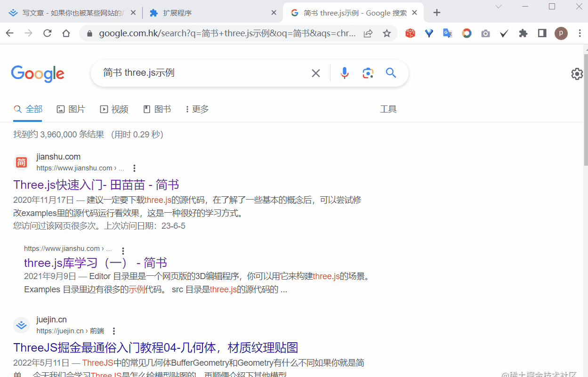The width and height of the screenshot is (588, 377).
Task: Click the browser forward arrow
Action: click(29, 33)
